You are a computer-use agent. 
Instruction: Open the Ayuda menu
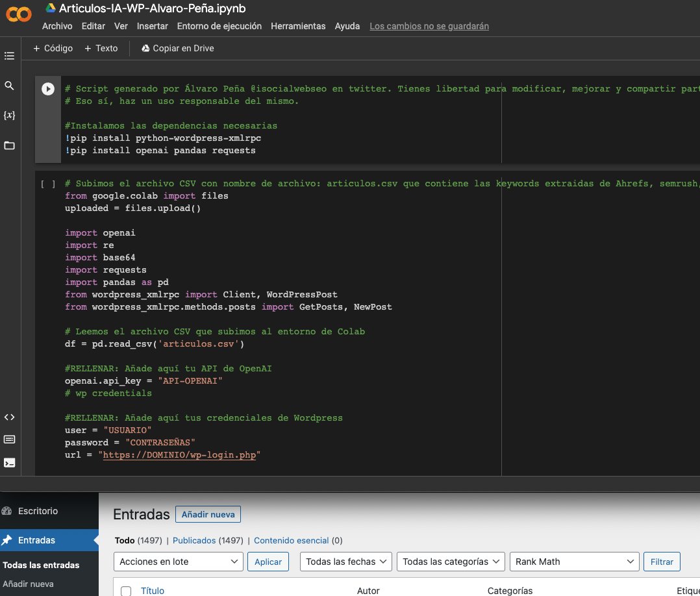347,26
